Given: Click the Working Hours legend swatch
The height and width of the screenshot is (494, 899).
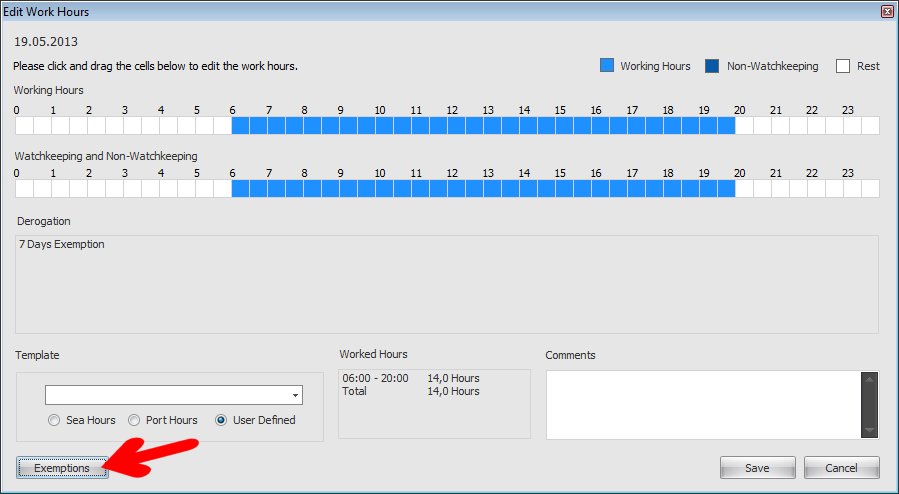Looking at the screenshot, I should coord(607,65).
